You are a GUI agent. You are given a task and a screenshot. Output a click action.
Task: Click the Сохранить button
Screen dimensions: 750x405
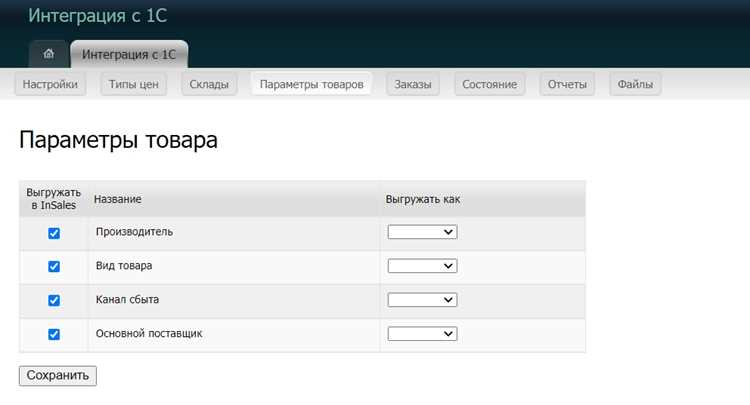pos(58,375)
